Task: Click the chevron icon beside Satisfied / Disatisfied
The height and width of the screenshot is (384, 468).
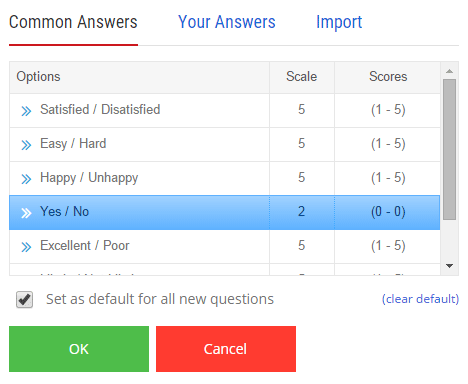Action: tap(26, 111)
